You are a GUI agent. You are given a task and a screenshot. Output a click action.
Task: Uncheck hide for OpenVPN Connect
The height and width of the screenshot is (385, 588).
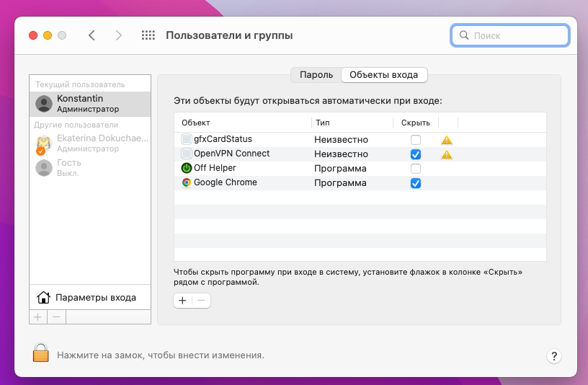point(416,154)
